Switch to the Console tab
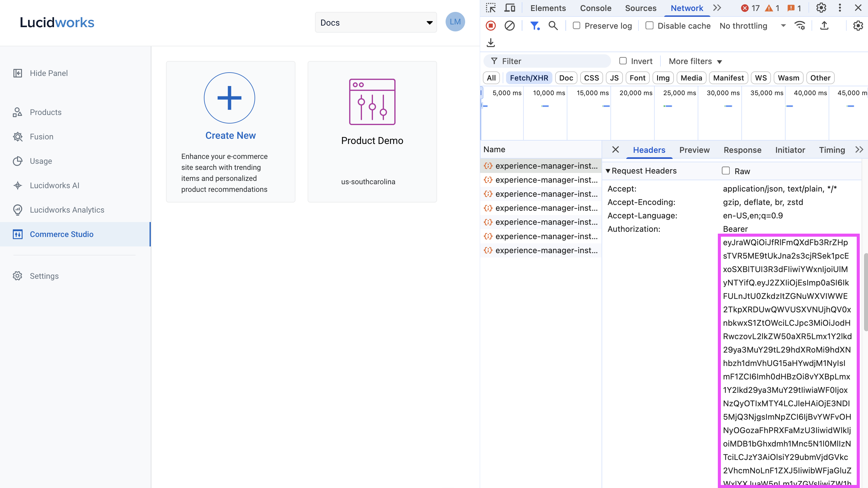Image resolution: width=868 pixels, height=488 pixels. coord(595,8)
